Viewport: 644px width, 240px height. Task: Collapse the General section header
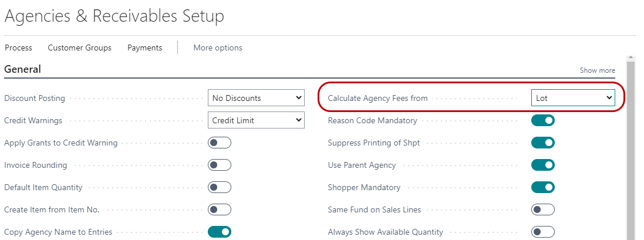click(x=22, y=69)
